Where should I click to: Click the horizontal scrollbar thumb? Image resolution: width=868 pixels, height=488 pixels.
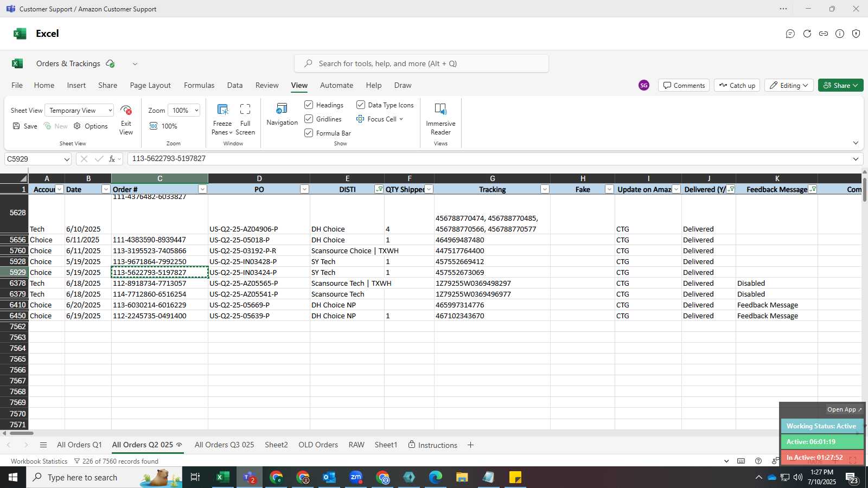pyautogui.click(x=21, y=433)
